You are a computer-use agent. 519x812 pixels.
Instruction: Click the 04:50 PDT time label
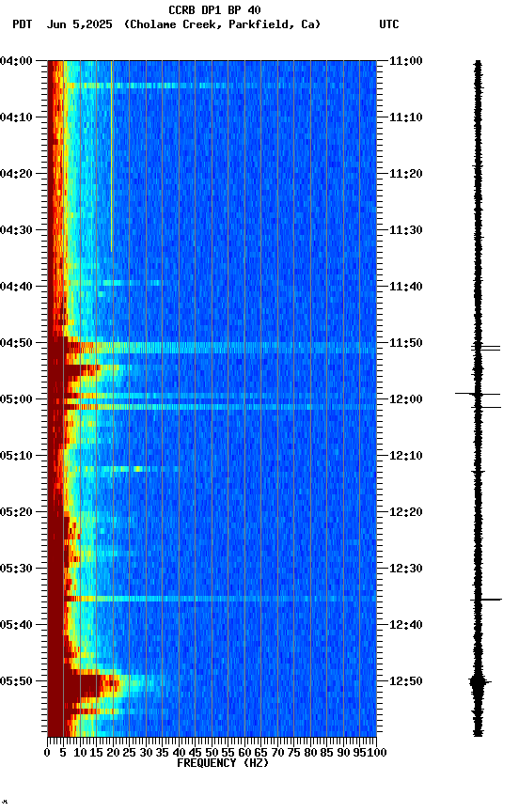16,343
